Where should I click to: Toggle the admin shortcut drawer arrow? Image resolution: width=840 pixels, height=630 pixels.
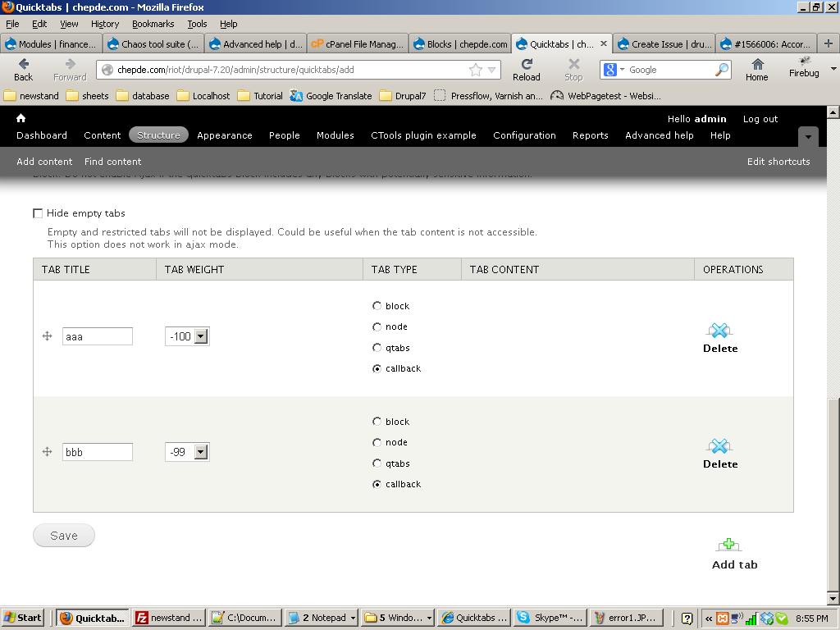click(x=808, y=137)
